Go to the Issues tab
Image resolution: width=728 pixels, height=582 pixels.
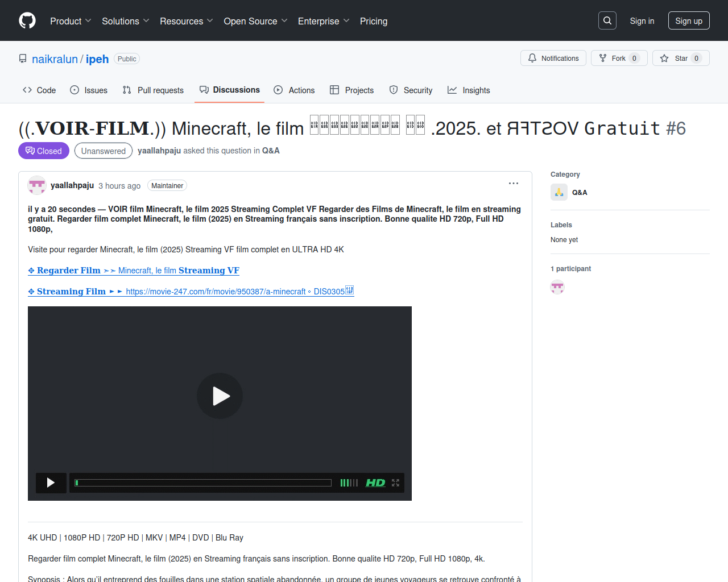pos(89,90)
